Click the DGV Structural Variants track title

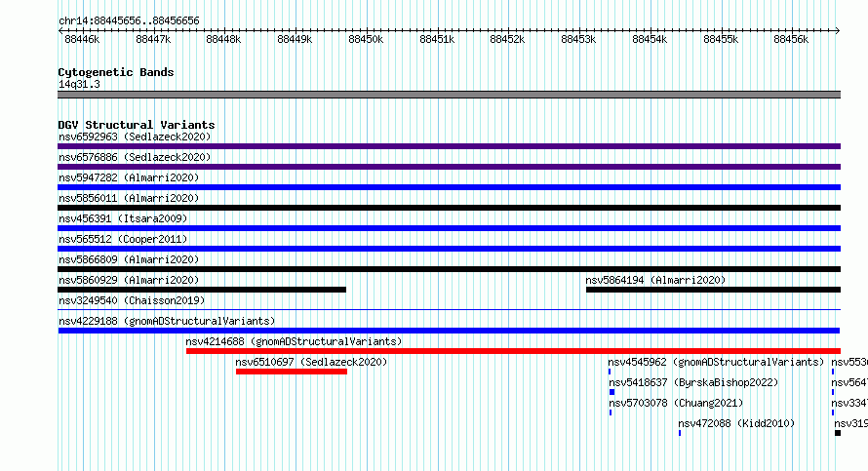click(137, 125)
